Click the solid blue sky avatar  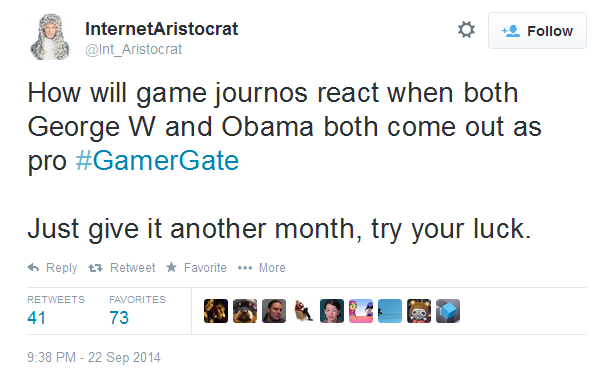coord(390,311)
